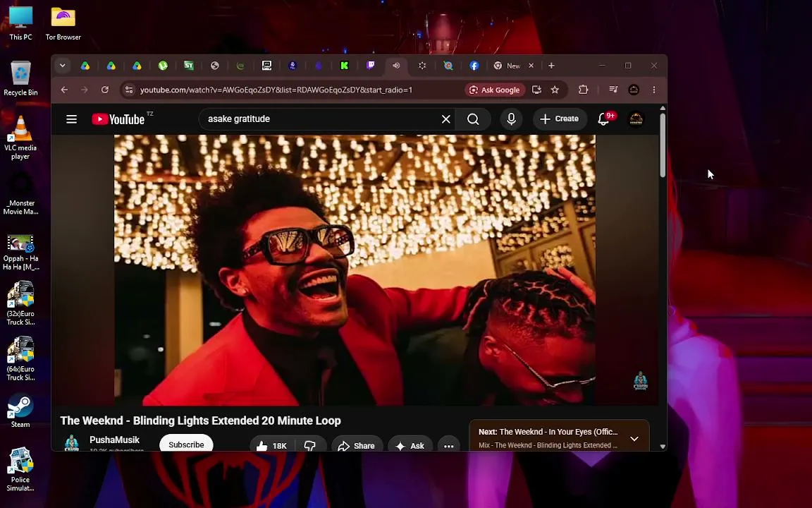Screen dimensions: 812x508
Task: View site information icon in address bar
Action: (x=130, y=90)
